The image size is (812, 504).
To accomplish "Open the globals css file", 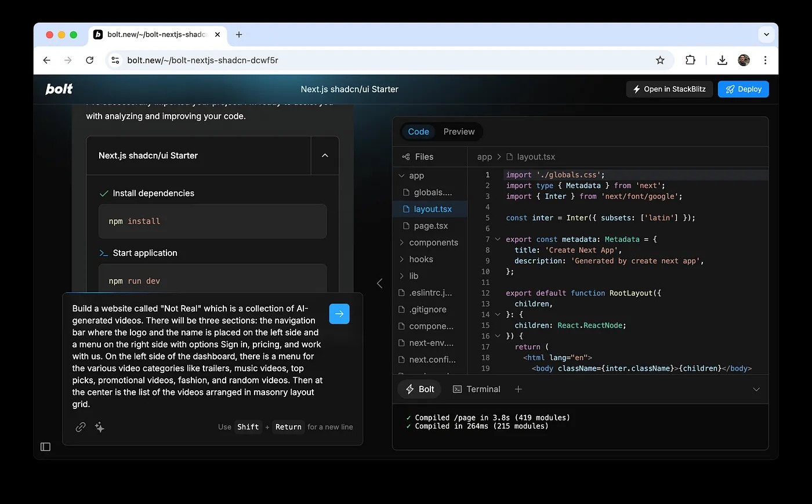I will pos(430,192).
